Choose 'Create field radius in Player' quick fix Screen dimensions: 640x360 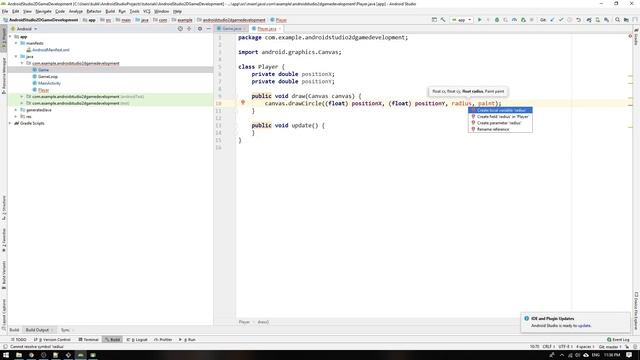point(500,116)
